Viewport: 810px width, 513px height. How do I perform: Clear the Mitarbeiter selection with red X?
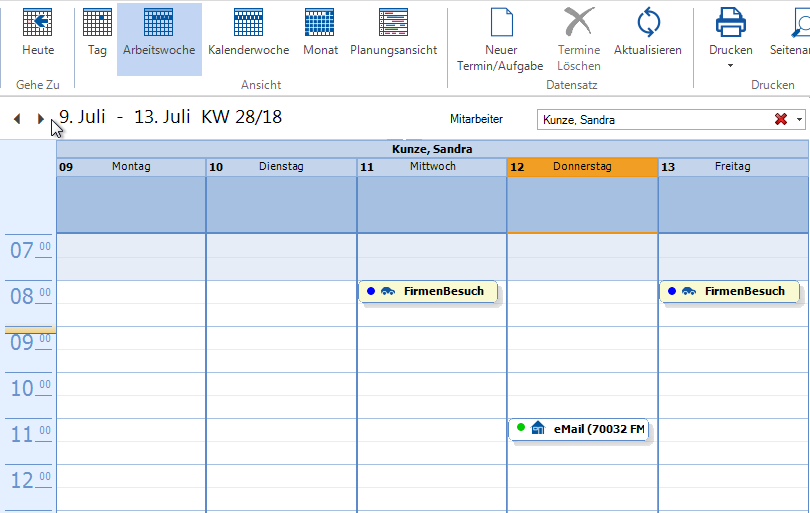click(x=781, y=120)
